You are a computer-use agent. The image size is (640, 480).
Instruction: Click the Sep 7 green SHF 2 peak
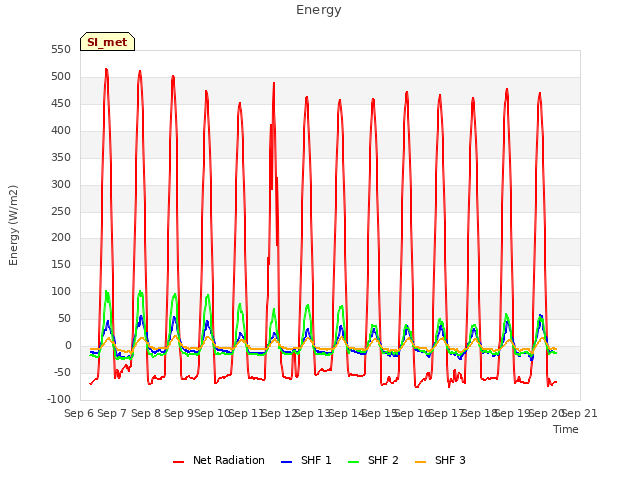107,291
